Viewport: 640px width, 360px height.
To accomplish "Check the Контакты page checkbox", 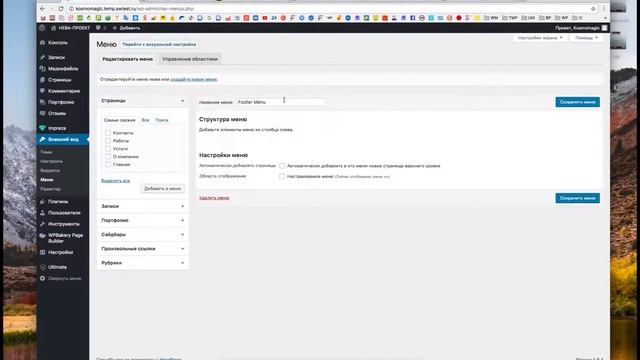I will tap(108, 133).
